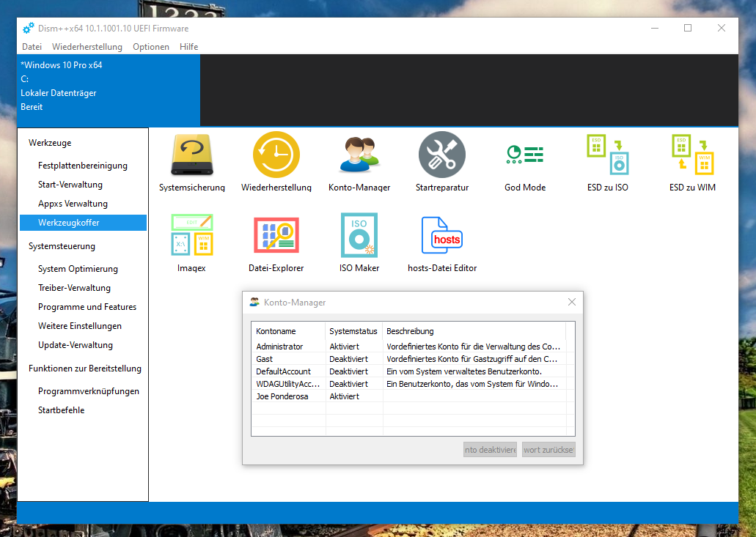This screenshot has height=537, width=756.
Task: Select Weitere Einstellungen
Action: point(83,325)
